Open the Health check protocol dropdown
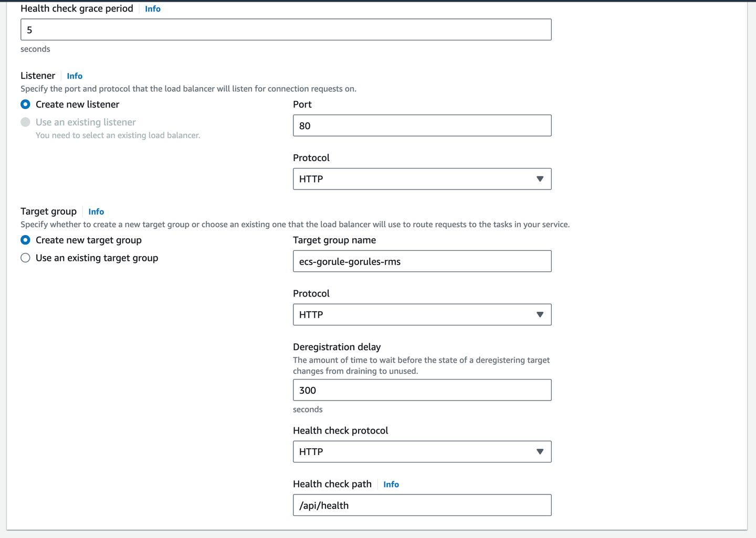The width and height of the screenshot is (756, 538). point(422,451)
